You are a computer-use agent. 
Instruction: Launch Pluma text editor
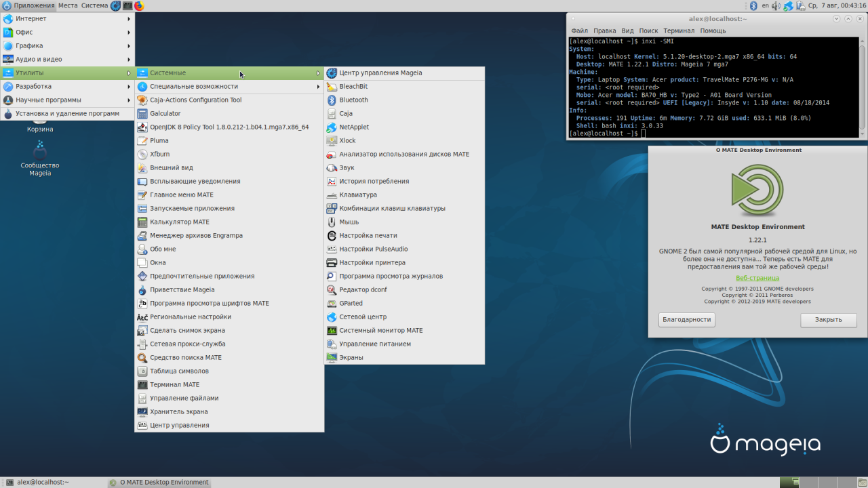click(x=229, y=140)
